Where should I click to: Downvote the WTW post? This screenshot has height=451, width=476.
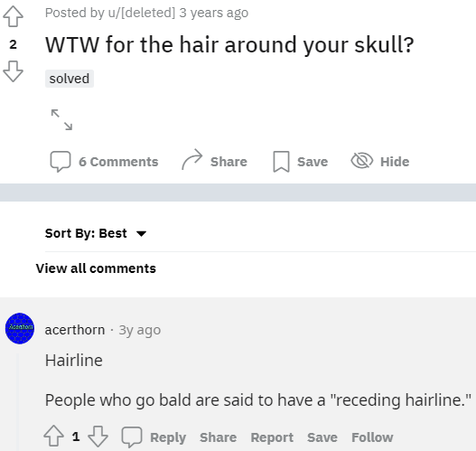click(x=13, y=71)
